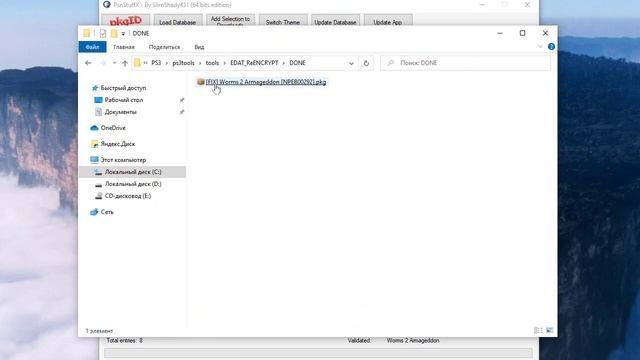Select CD-дисковод (E:) drive
Image resolution: width=640 pixels, height=360 pixels.
tap(127, 196)
